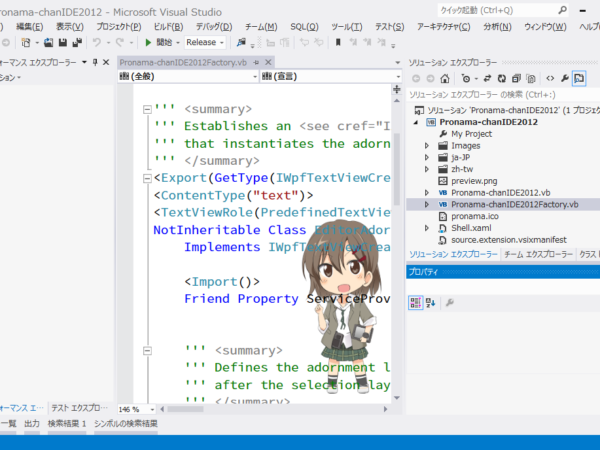The height and width of the screenshot is (450, 600).
Task: Expand the Images folder node
Action: (427, 146)
